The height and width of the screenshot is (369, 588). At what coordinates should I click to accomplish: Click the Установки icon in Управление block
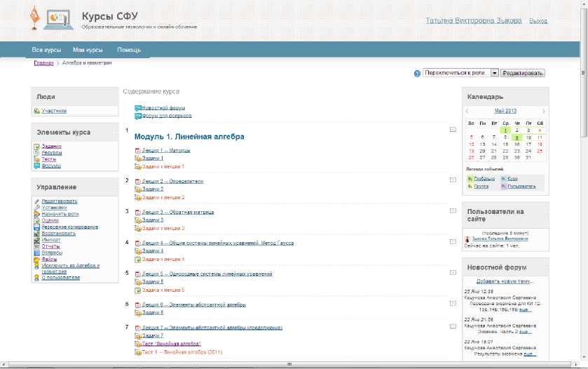[36, 207]
